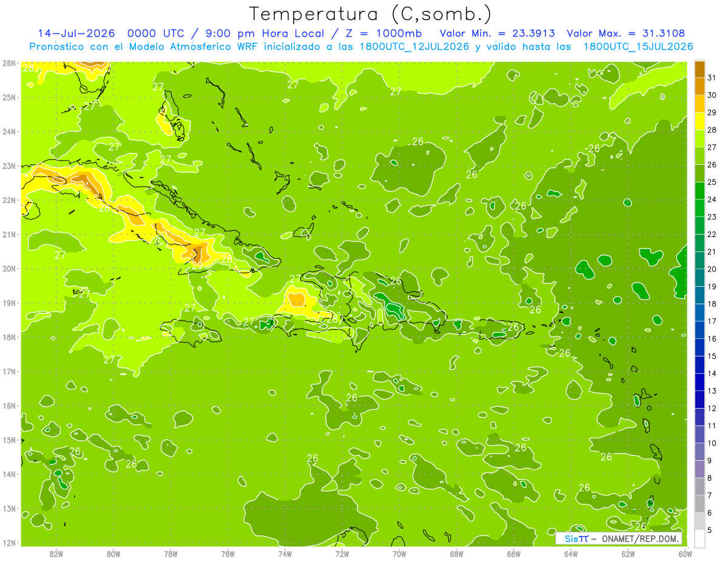728x562 pixels.
Task: Click white legend swatch below value 5
Action: (x=699, y=538)
